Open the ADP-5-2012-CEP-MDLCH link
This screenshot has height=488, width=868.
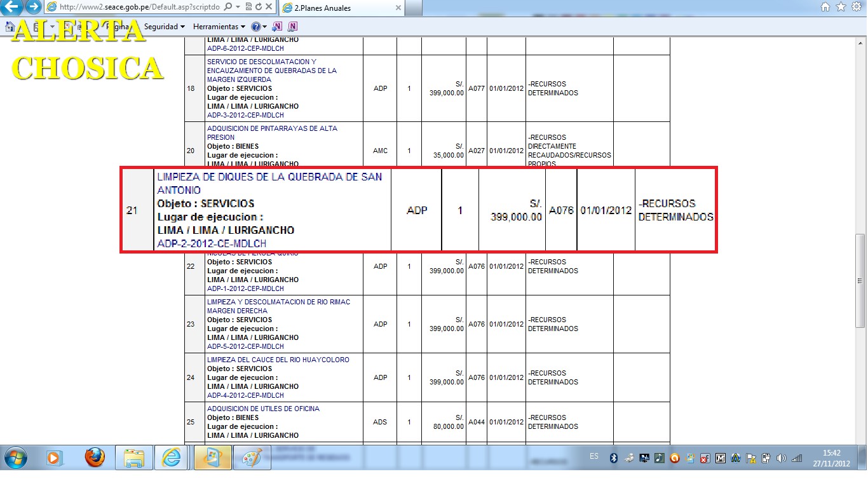(245, 346)
